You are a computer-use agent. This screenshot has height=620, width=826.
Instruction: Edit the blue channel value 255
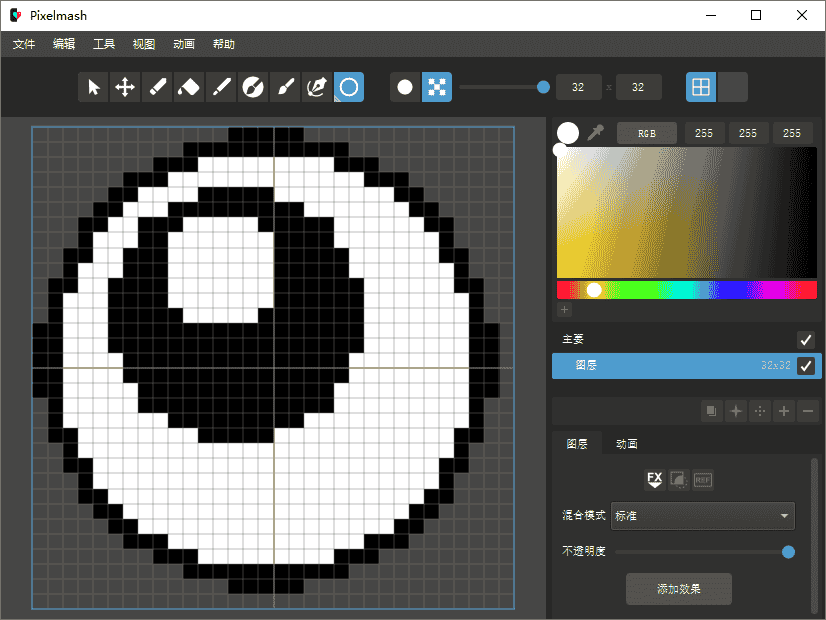pos(792,133)
